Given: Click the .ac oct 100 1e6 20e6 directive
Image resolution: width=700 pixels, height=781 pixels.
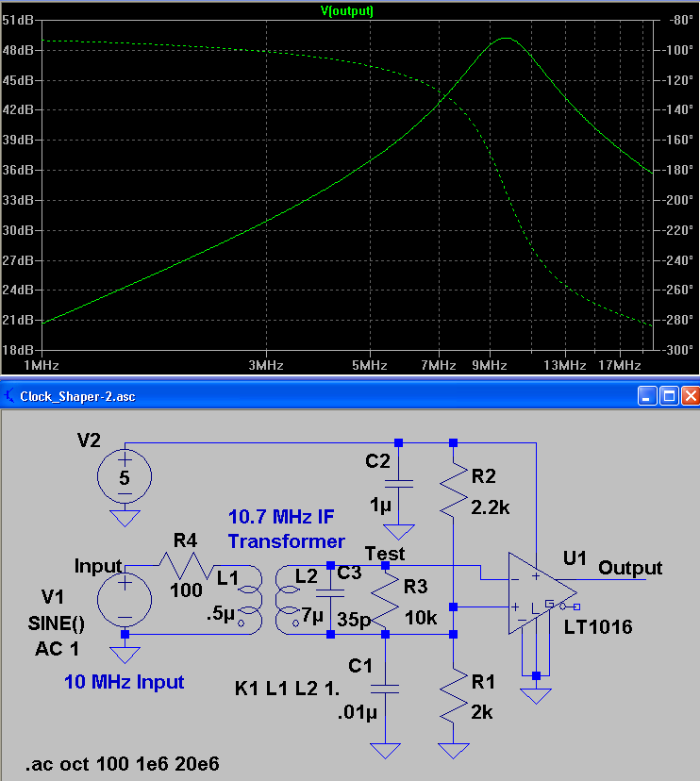Looking at the screenshot, I should pos(123,762).
